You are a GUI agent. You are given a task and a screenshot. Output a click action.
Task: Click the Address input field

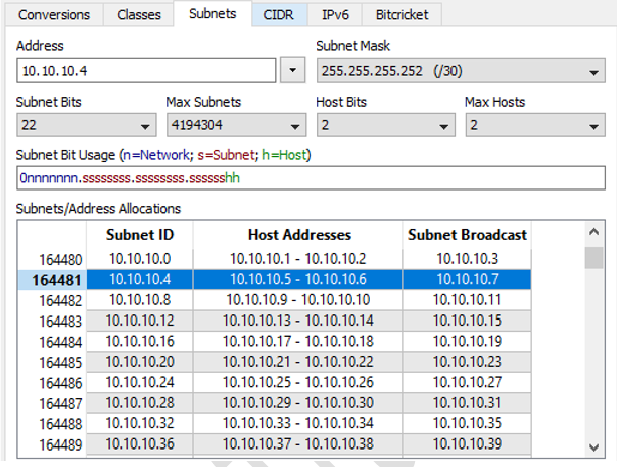[145, 71]
